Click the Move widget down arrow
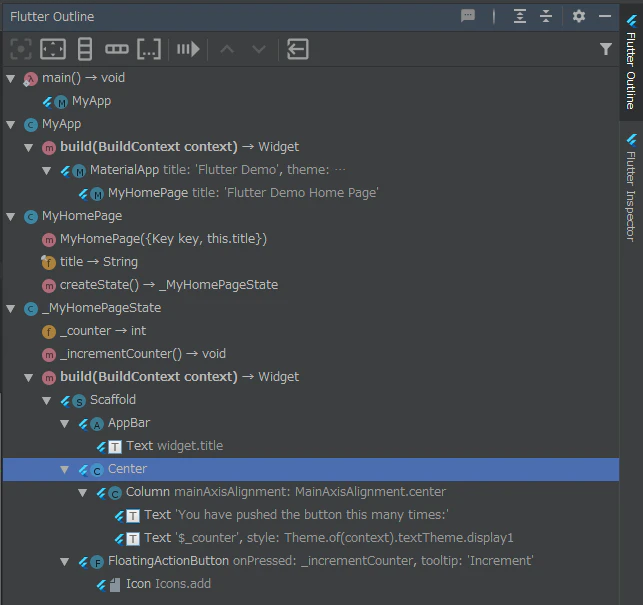The image size is (643, 605). tap(259, 50)
